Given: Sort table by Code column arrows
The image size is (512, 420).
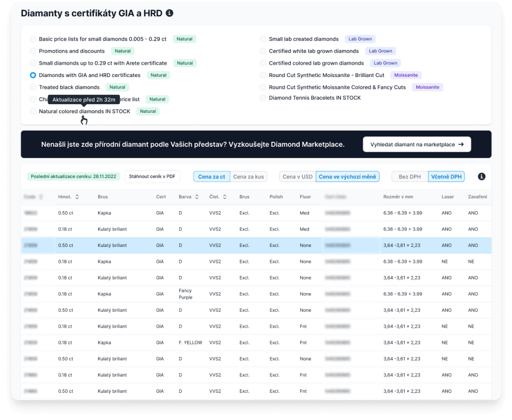Looking at the screenshot, I should [41, 197].
